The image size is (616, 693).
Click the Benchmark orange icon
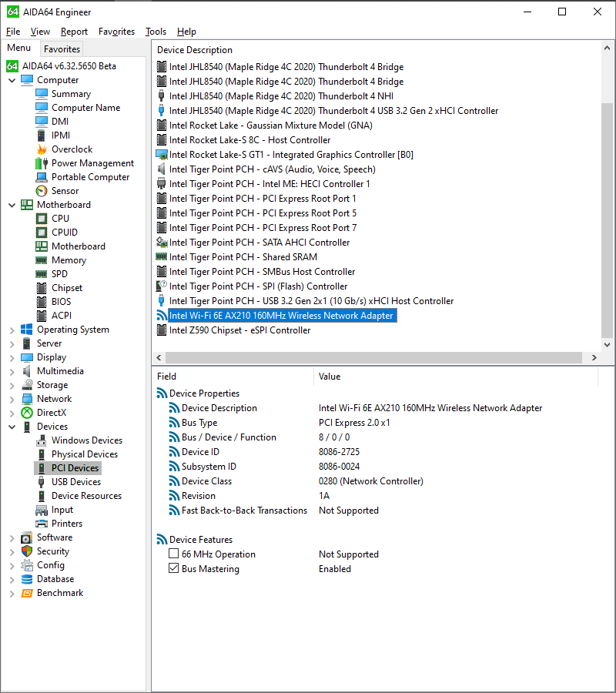pyautogui.click(x=27, y=593)
